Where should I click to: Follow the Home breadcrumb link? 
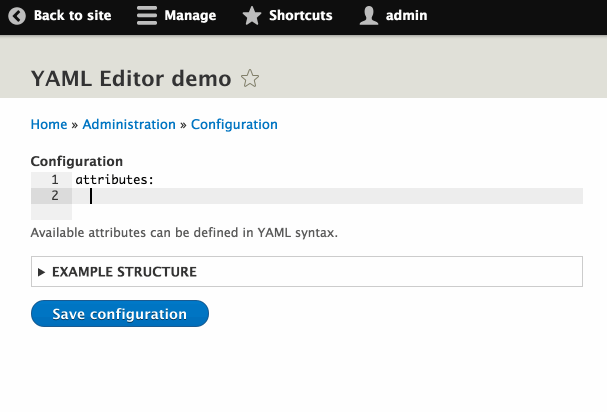coord(49,124)
